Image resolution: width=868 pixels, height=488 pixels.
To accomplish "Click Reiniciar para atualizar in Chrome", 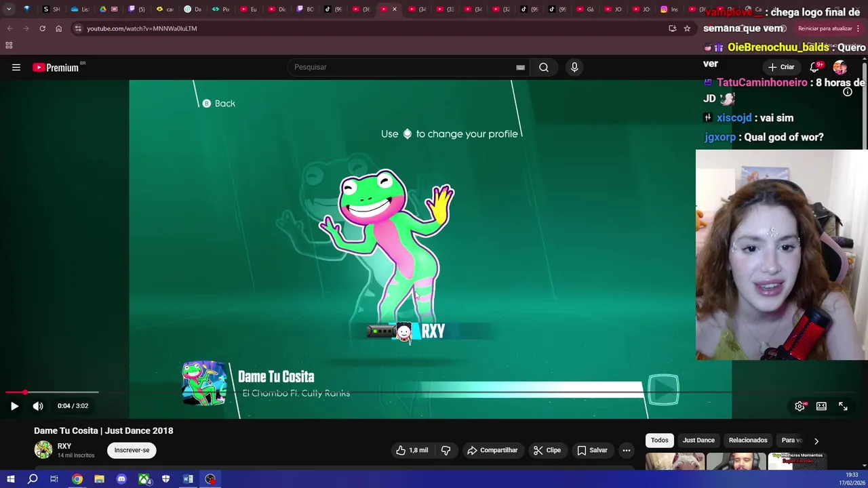I will (825, 28).
